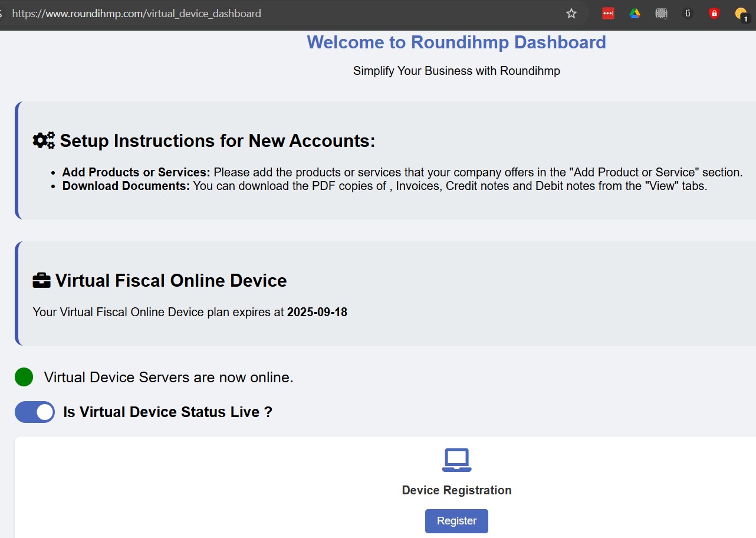Open the Google Drive extension icon
Screen dimensions: 756x538
(x=635, y=13)
